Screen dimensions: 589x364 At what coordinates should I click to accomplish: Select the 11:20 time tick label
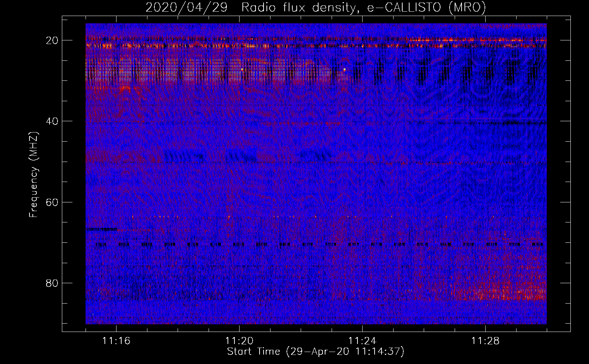pyautogui.click(x=239, y=341)
